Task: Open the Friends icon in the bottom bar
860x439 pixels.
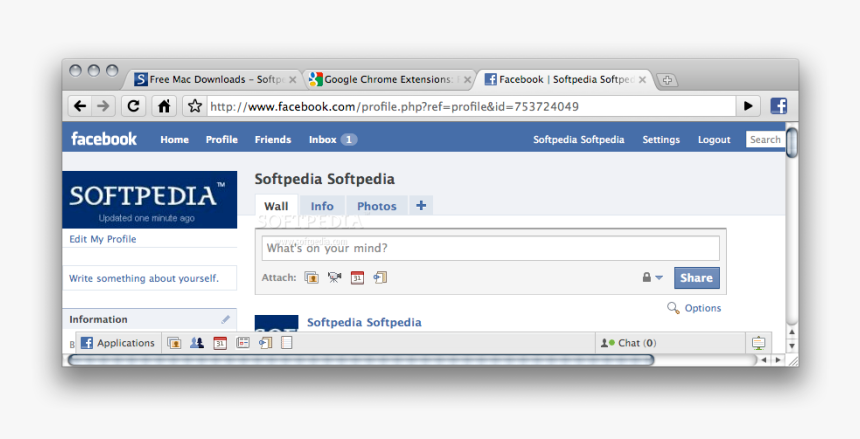Action: tap(196, 343)
